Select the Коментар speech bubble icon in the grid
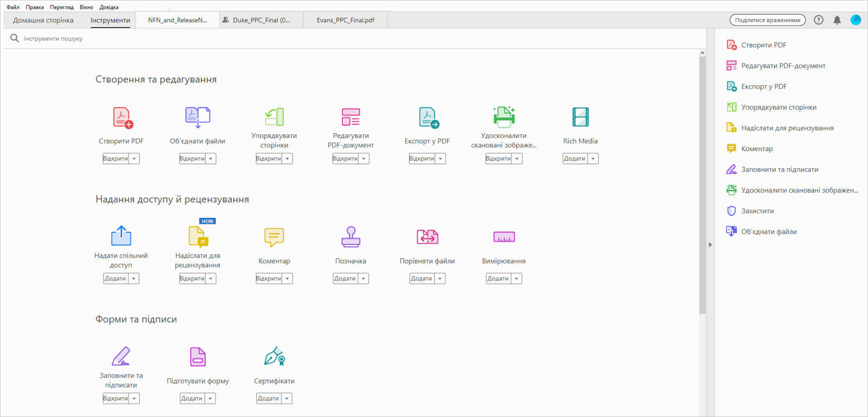Image resolution: width=868 pixels, height=417 pixels. pos(274,237)
